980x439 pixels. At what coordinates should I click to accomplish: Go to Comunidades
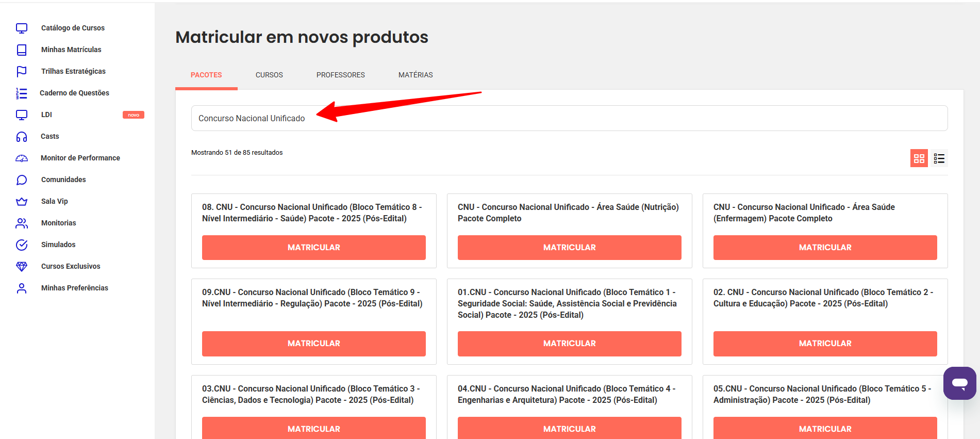[x=63, y=180]
